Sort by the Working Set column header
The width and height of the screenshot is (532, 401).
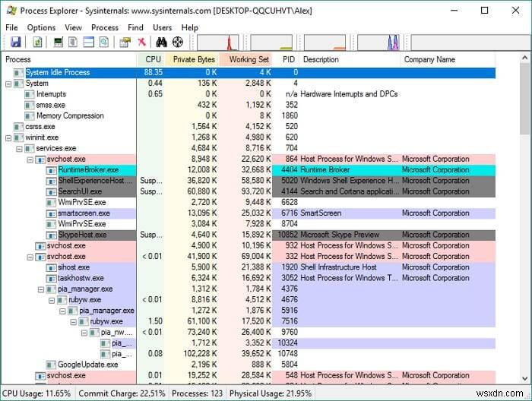246,60
